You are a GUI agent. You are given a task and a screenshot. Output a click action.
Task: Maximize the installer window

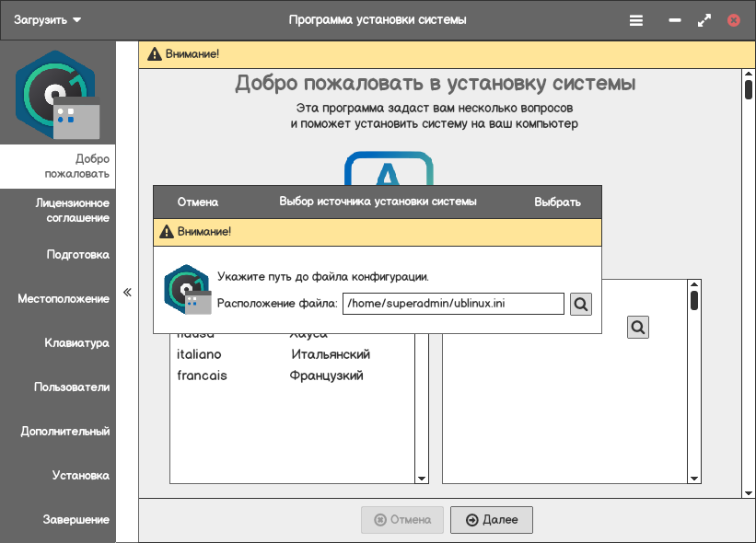click(704, 20)
